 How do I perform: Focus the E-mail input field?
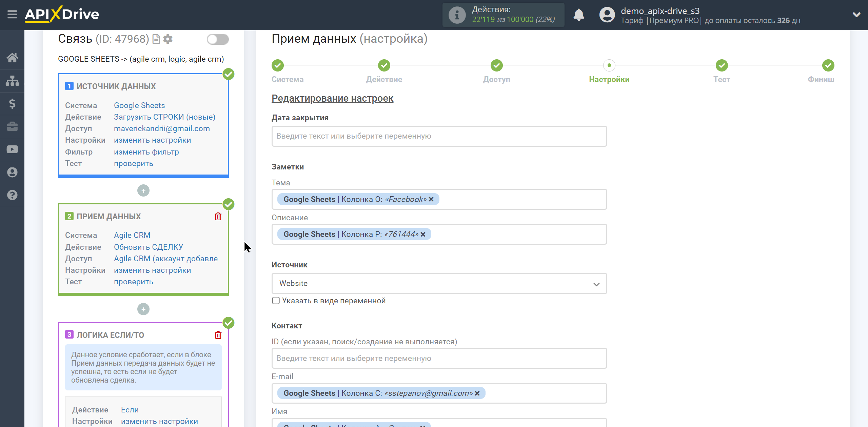coord(439,393)
